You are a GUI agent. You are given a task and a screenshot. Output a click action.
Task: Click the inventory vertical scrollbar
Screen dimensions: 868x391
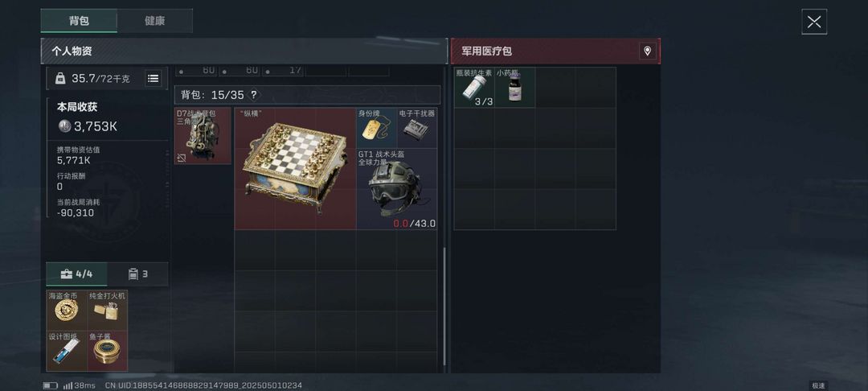444,307
